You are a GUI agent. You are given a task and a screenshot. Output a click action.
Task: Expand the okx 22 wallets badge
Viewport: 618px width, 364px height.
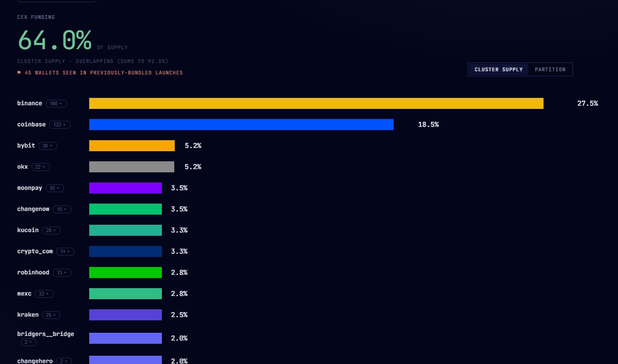(41, 167)
